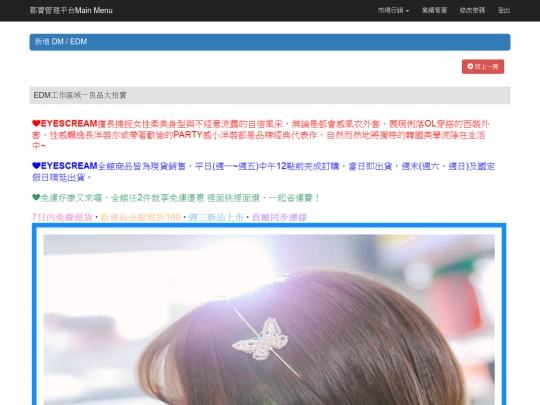Open the 修改密碼 menu item
540x405 pixels.
[472, 10]
